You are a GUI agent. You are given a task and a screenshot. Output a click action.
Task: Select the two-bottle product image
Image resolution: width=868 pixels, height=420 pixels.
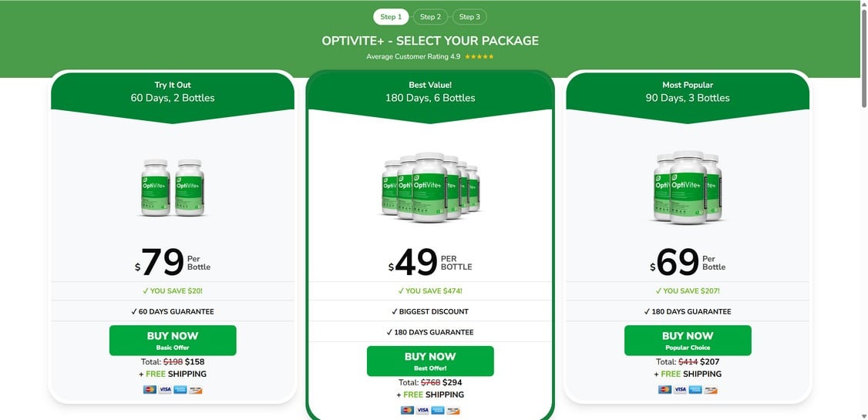173,187
